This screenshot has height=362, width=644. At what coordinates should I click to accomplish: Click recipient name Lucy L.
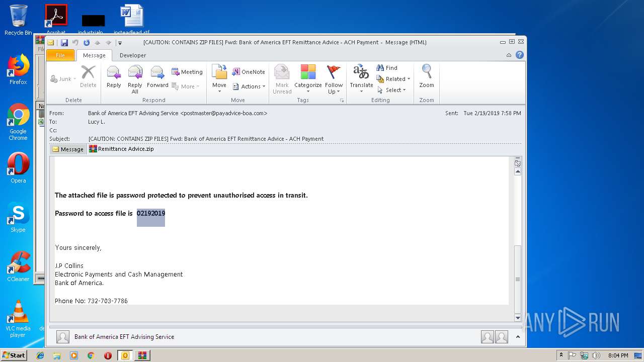97,122
